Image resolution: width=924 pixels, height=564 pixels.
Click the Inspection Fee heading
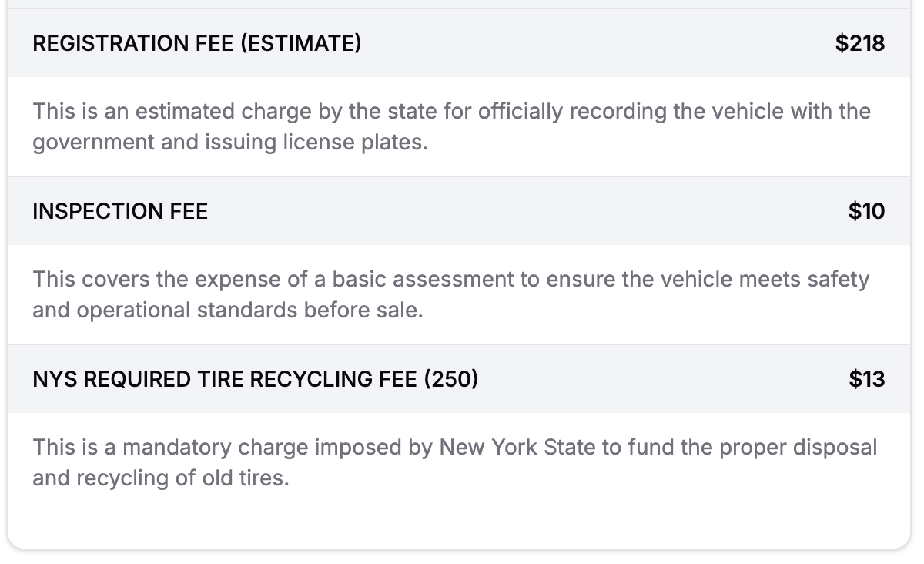(120, 211)
